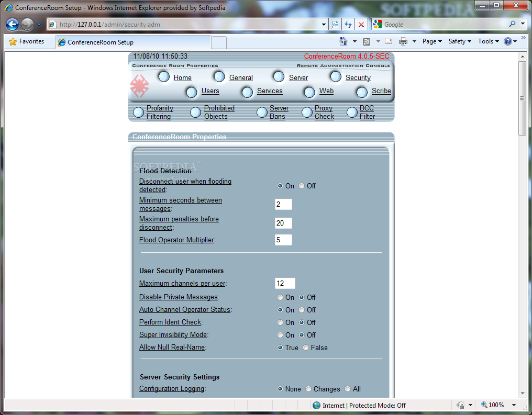Screen dimensions: 532x415
Task: Click the Maximum penalties before disconnect field
Action: coord(283,223)
